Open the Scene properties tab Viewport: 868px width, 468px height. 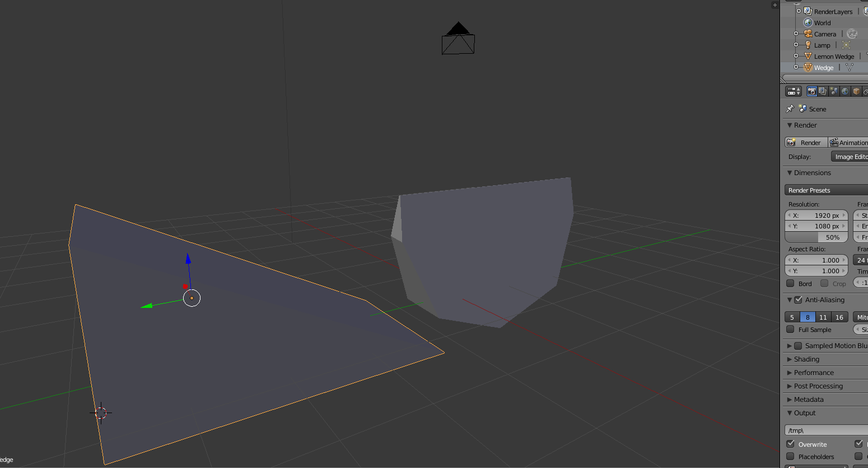(x=834, y=91)
